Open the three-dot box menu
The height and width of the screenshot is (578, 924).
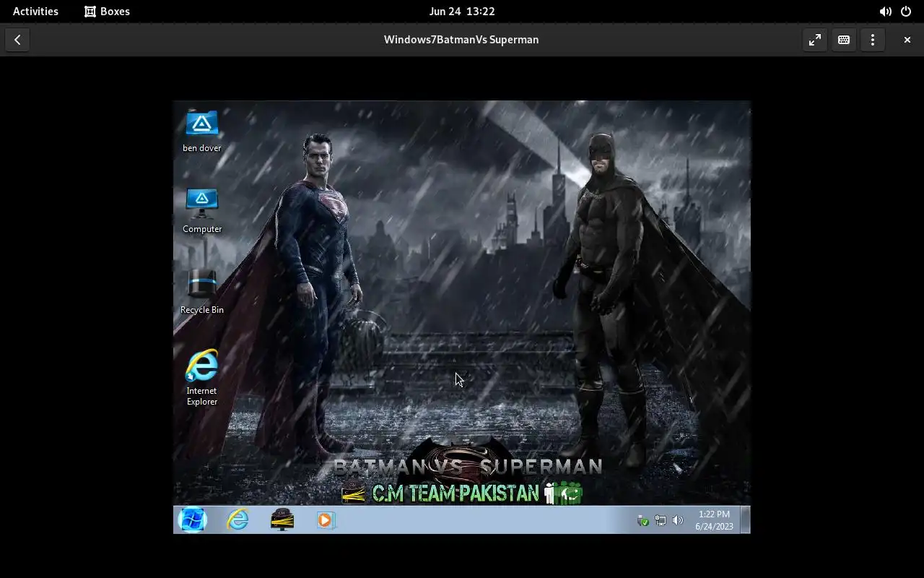(873, 40)
